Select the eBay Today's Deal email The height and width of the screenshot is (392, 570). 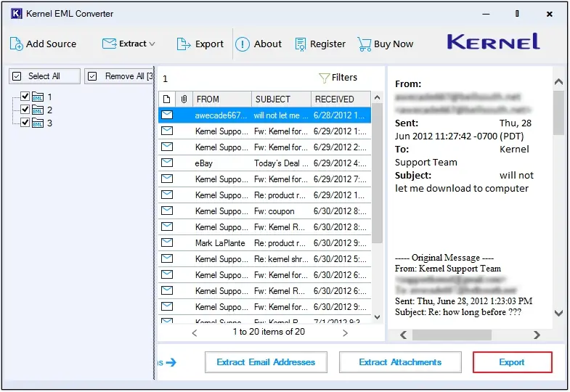264,163
